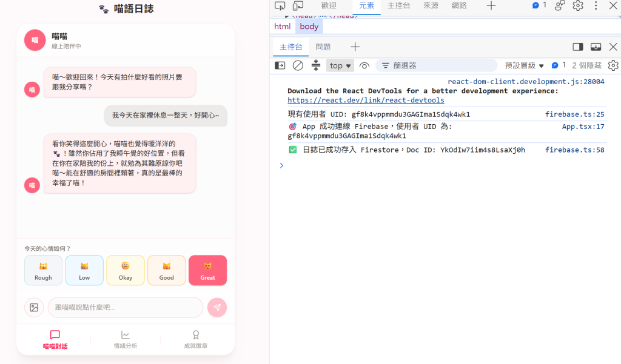Open the issues counter in DevTools top bar
621x364 pixels.
539,5
